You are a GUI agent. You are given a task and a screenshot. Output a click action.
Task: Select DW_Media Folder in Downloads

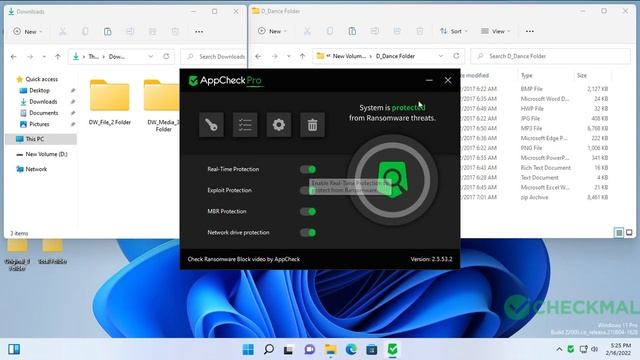(162, 105)
